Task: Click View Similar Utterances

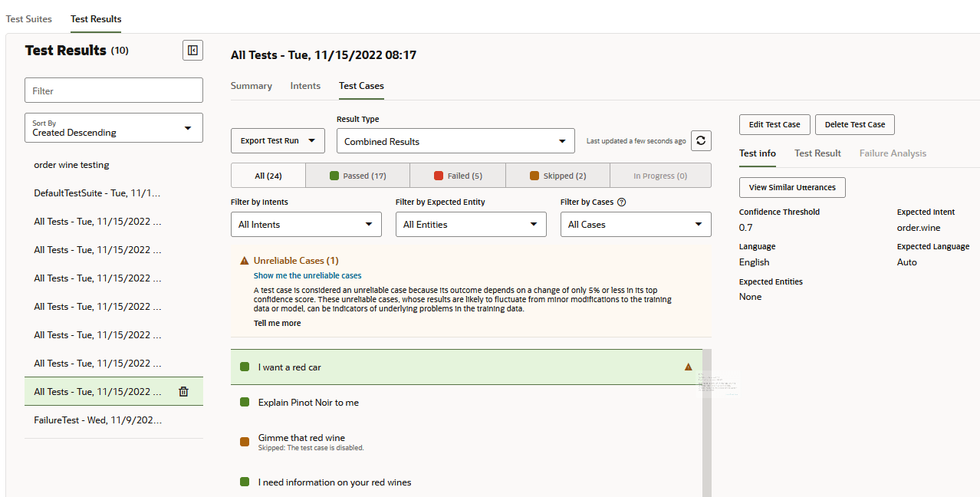Action: [791, 187]
